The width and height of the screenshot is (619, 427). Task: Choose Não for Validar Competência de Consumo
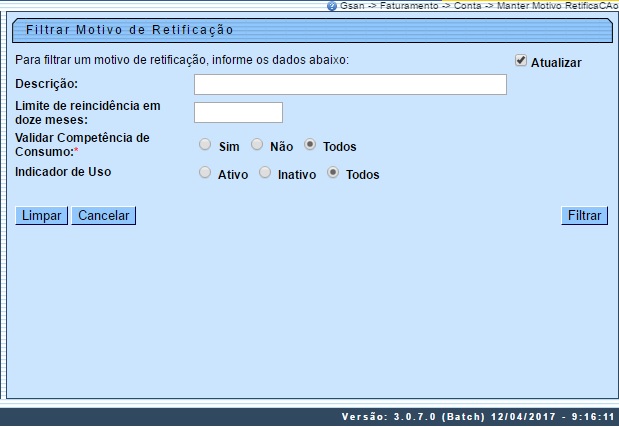pyautogui.click(x=257, y=145)
